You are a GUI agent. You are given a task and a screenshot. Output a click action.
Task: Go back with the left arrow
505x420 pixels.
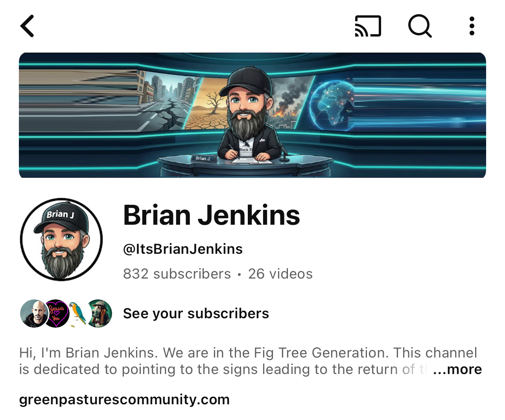click(27, 26)
